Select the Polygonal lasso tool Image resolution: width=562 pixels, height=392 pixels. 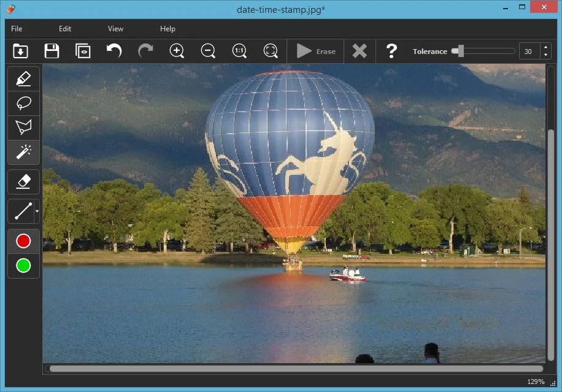click(x=23, y=128)
